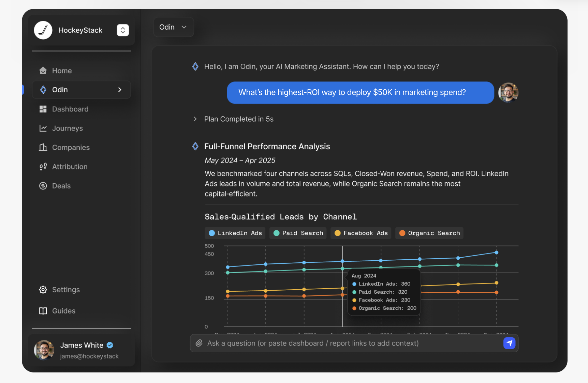This screenshot has width=588, height=383.
Task: Click the Plan Completed in 5s text
Action: click(x=239, y=119)
